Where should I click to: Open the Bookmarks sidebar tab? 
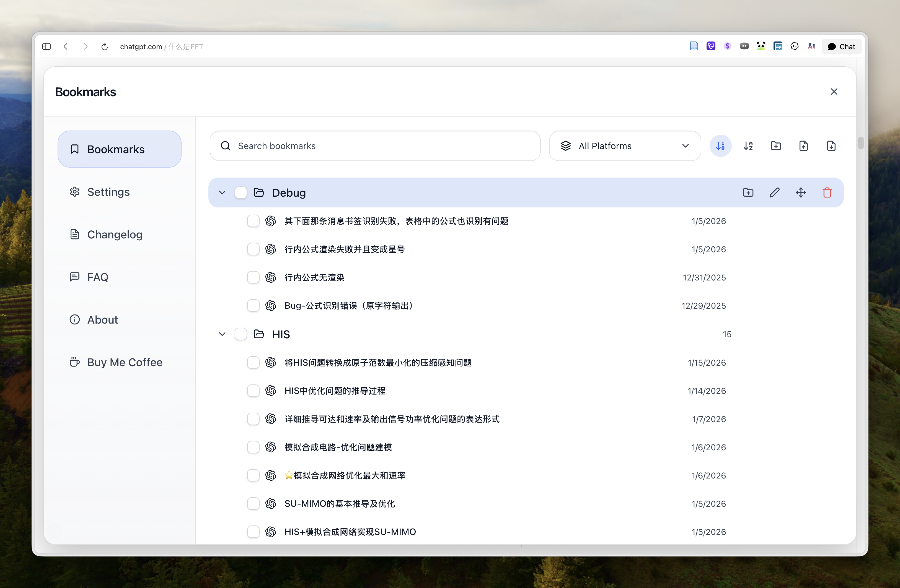[x=119, y=149]
